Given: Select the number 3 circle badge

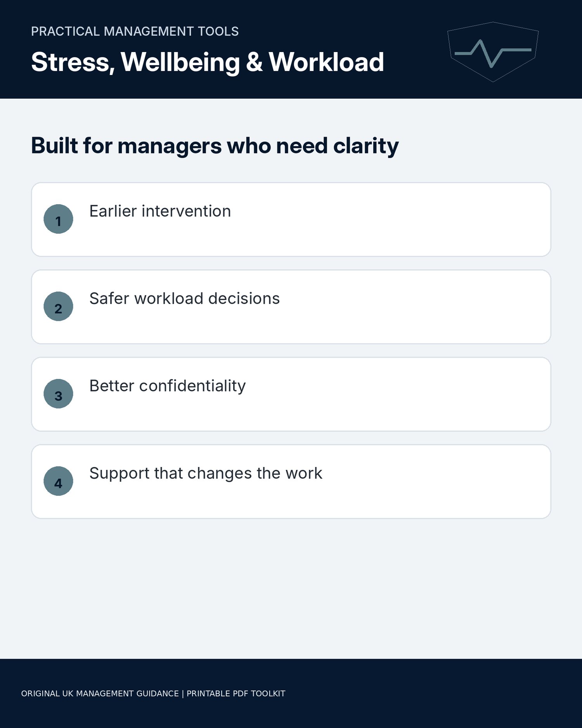Looking at the screenshot, I should point(58,394).
